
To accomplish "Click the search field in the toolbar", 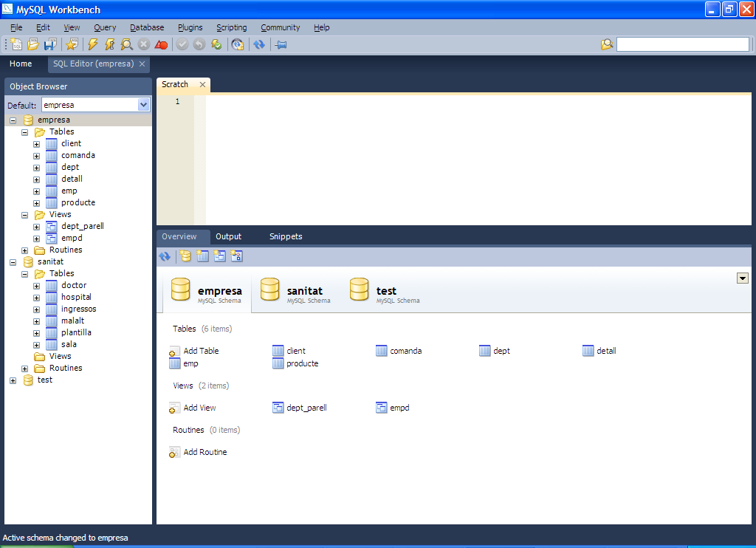I will 682,44.
